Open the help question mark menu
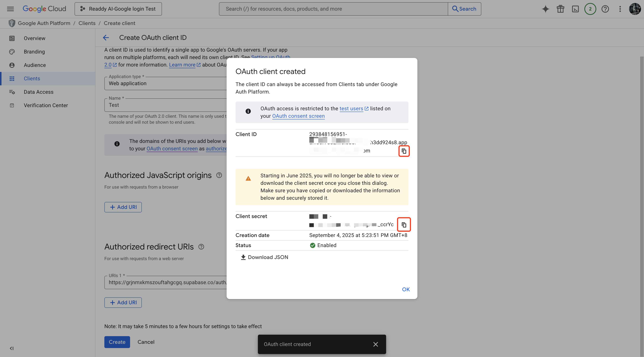Image resolution: width=644 pixels, height=357 pixels. pos(605,9)
